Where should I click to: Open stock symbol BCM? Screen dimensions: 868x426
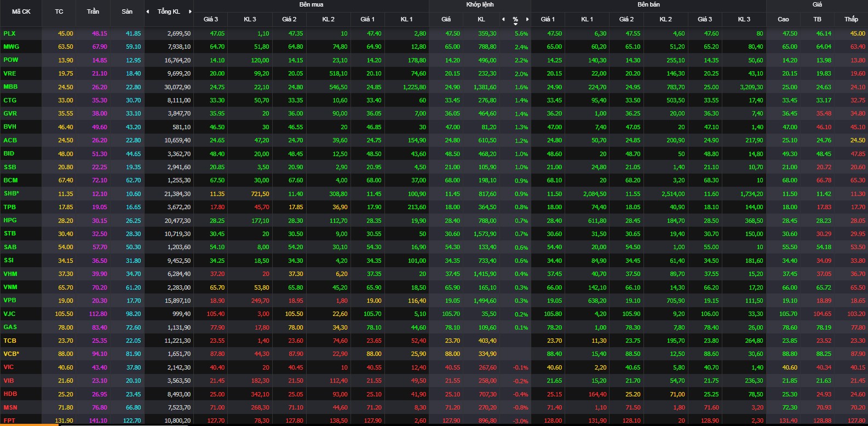10,180
